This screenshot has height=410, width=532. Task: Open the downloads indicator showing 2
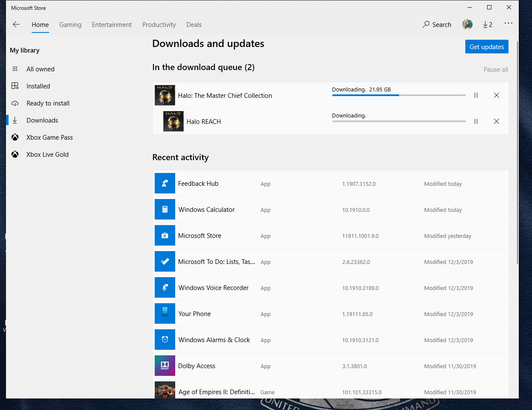tap(488, 24)
